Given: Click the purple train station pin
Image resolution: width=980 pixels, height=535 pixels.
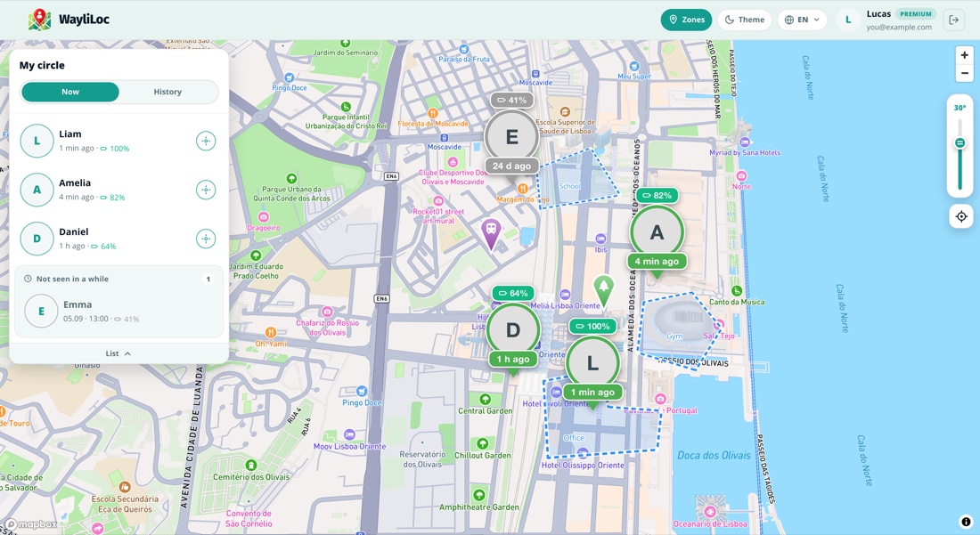Looking at the screenshot, I should 491,233.
